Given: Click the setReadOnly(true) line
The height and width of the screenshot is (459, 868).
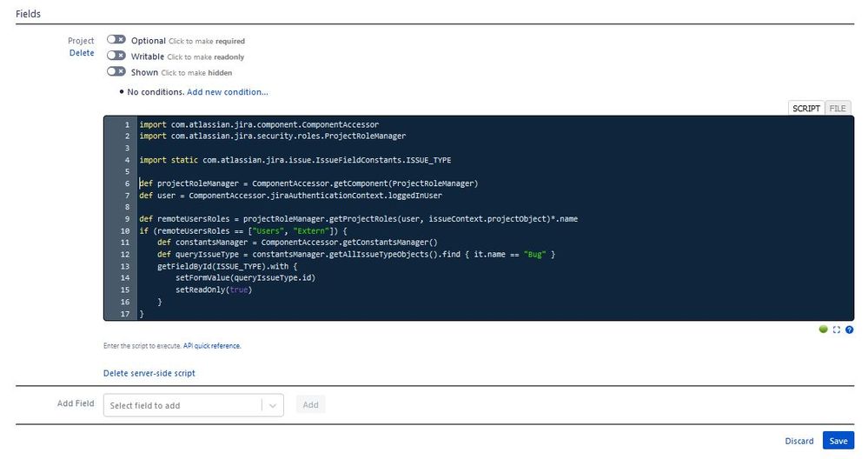Looking at the screenshot, I should click(214, 289).
